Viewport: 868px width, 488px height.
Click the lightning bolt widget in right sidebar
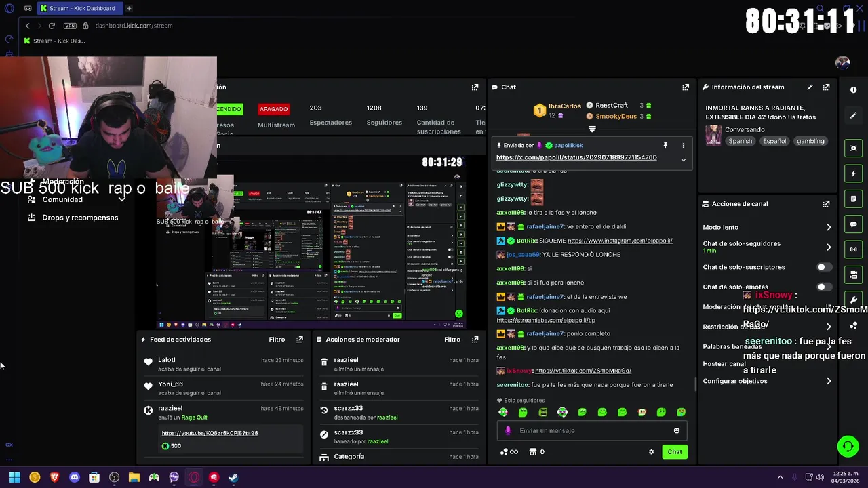coord(854,174)
